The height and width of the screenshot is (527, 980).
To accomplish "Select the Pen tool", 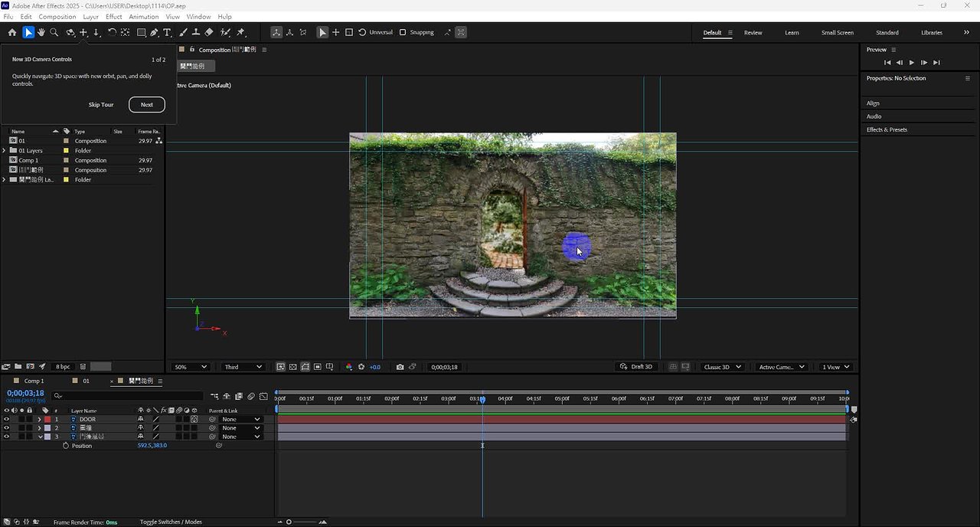I will tap(154, 32).
